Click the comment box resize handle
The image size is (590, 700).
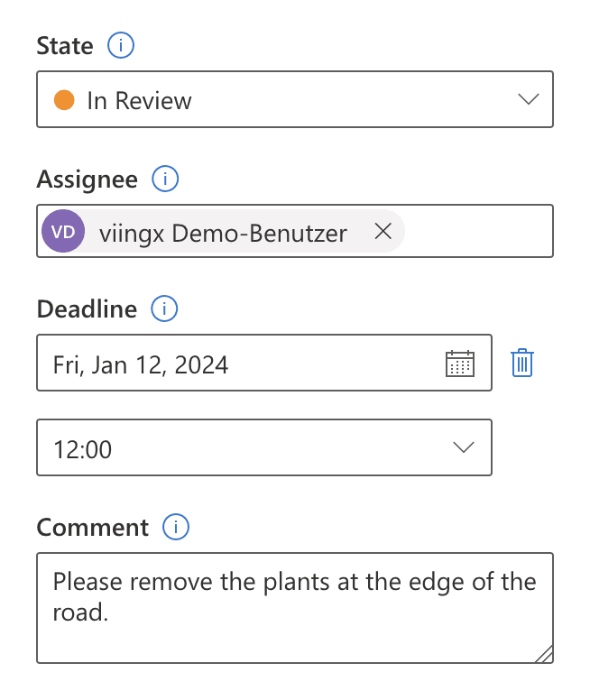pyautogui.click(x=544, y=654)
